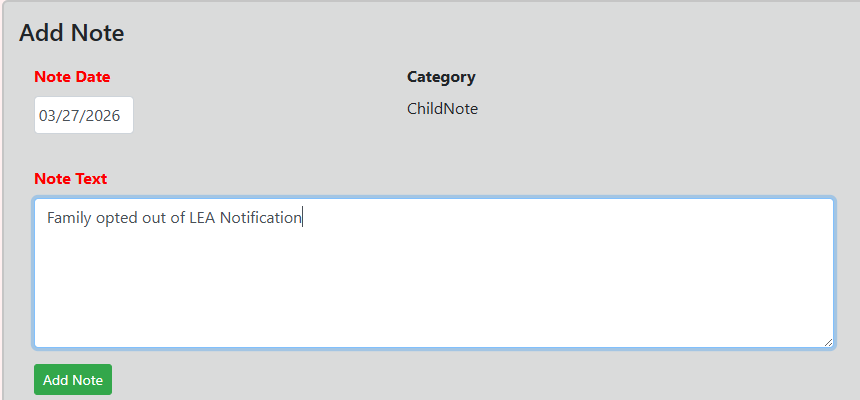Screen dimensions: 860x400
Task: Click the Add Note page heading
Action: (x=71, y=33)
